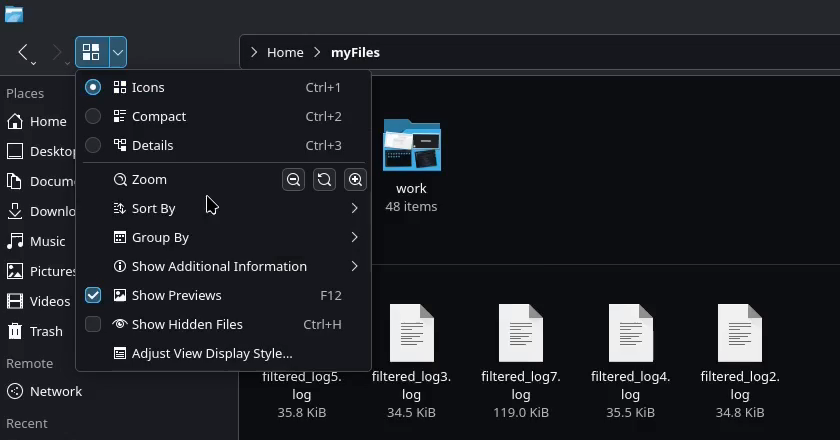
Task: Select the work folder thumbnail
Action: pyautogui.click(x=412, y=145)
